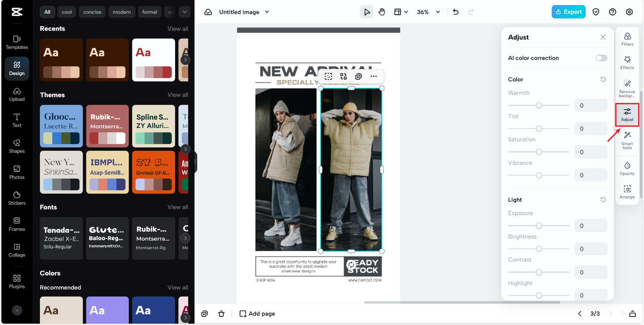Select the cool filter tag

click(x=67, y=12)
